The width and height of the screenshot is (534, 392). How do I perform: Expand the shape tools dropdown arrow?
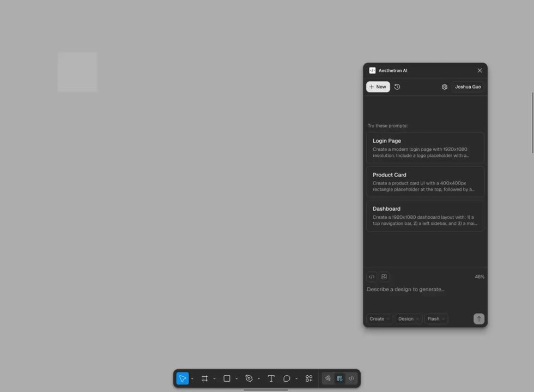pos(236,379)
